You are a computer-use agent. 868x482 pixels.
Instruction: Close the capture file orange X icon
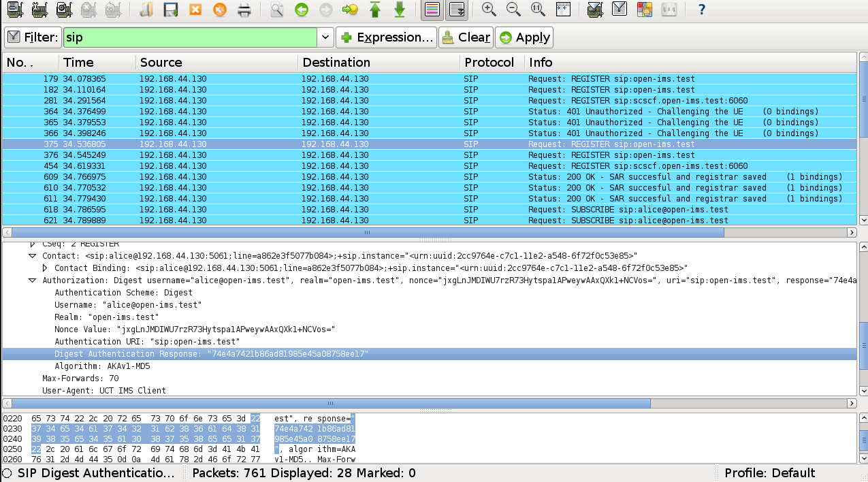[x=195, y=10]
